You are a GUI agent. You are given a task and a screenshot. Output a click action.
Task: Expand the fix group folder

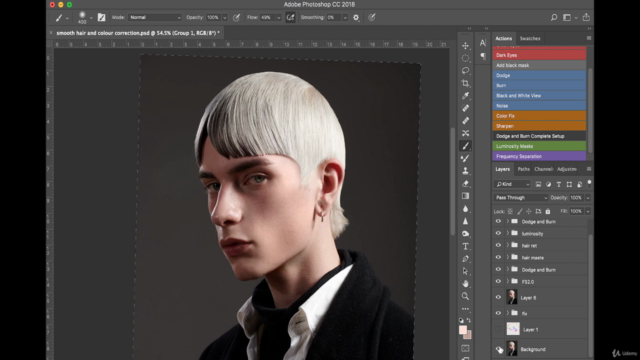508,313
